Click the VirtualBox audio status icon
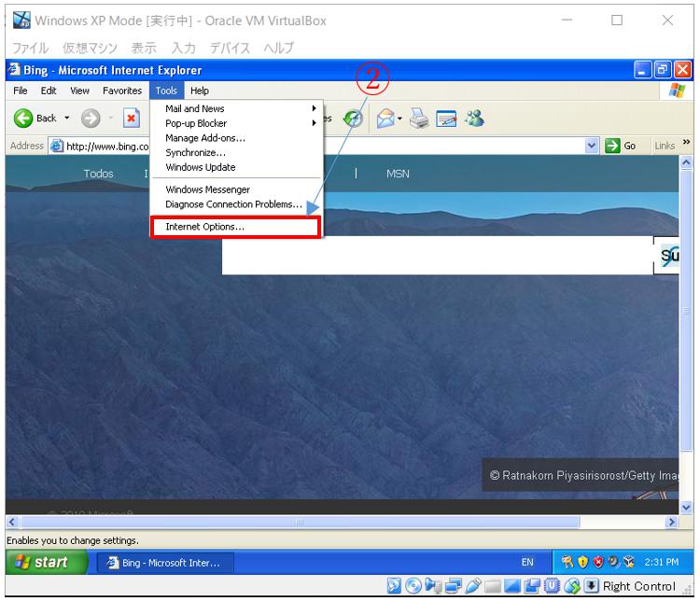The width and height of the screenshot is (700, 601). [x=432, y=586]
